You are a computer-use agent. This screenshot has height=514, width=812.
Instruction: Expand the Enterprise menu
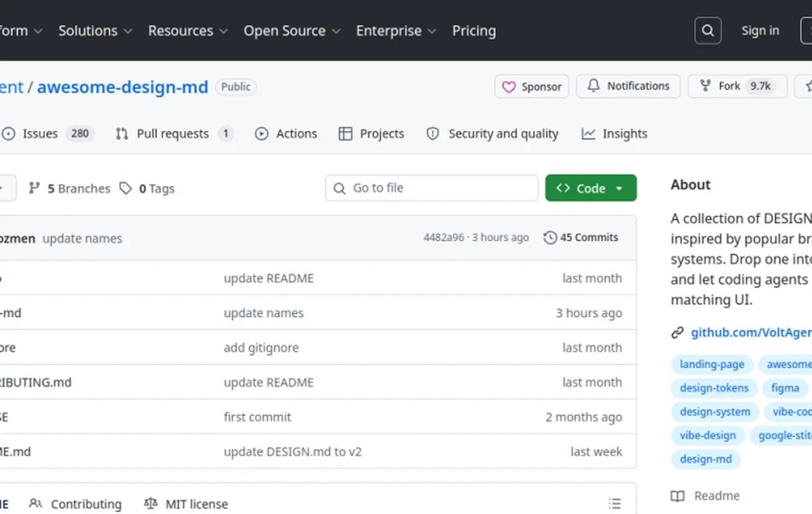pyautogui.click(x=396, y=30)
